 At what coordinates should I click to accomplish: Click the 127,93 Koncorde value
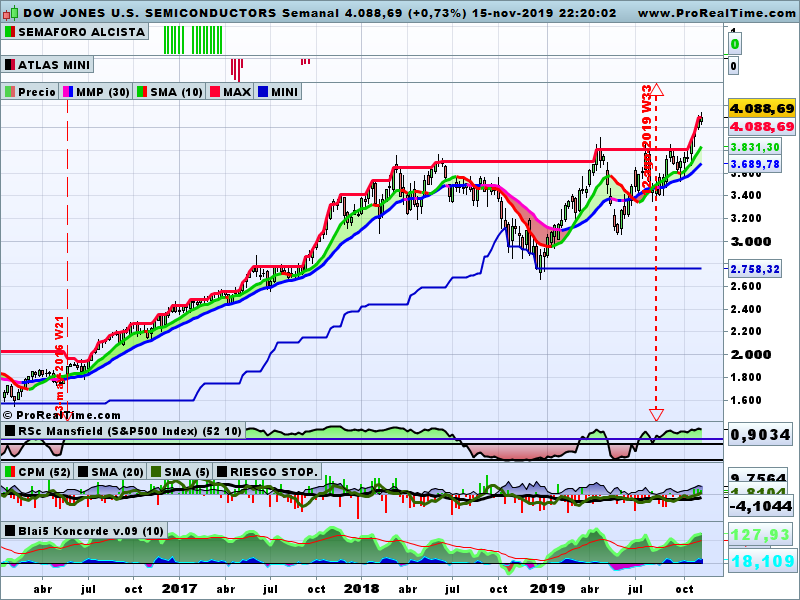(x=760, y=535)
